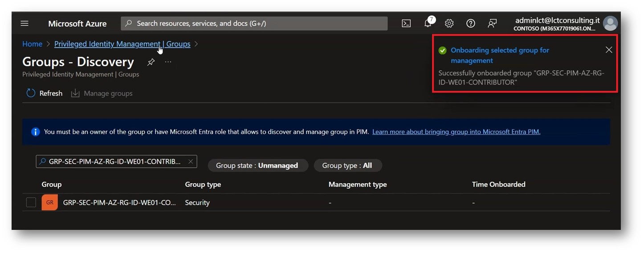
Task: Open the Azure portal hamburger menu
Action: (24, 24)
